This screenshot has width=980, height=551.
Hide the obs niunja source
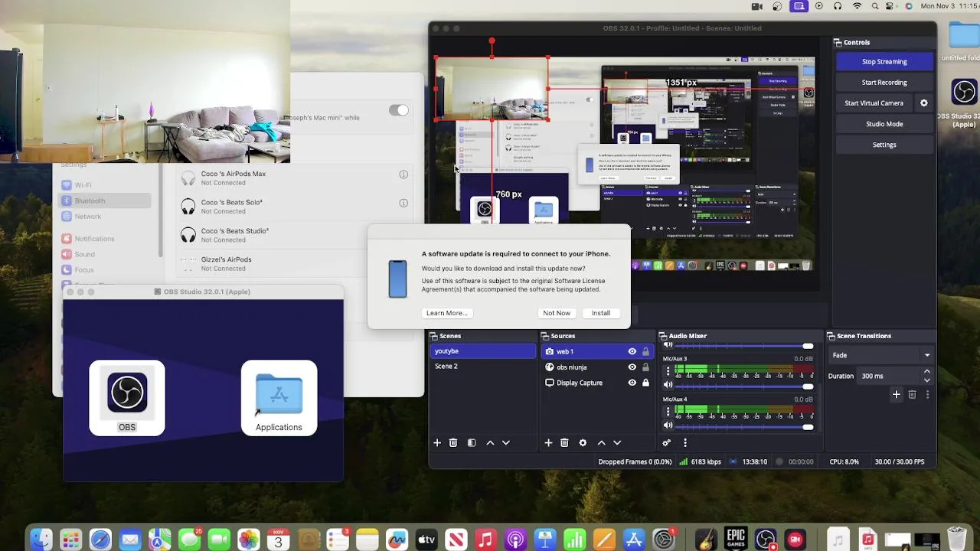click(x=632, y=367)
